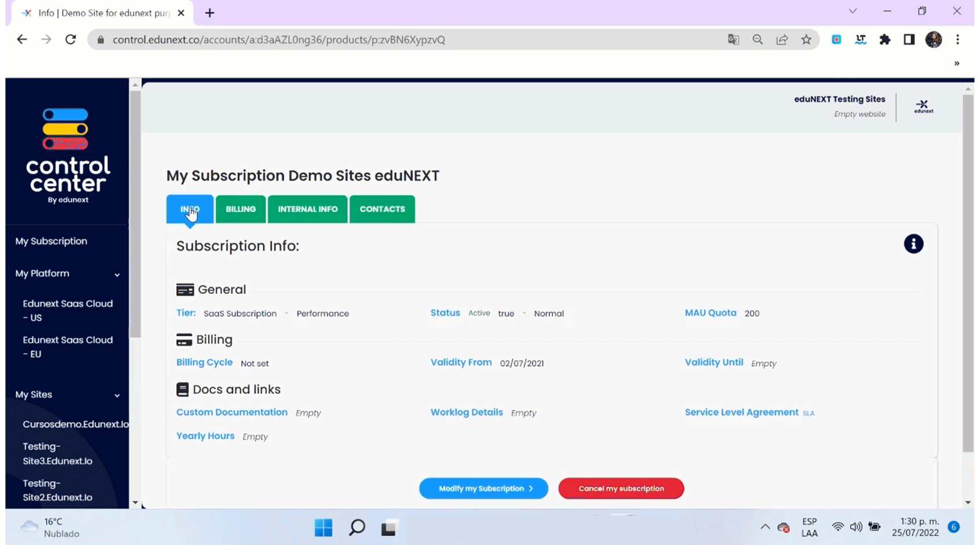
Task: Open the weather widget showing 16°C
Action: [x=50, y=528]
